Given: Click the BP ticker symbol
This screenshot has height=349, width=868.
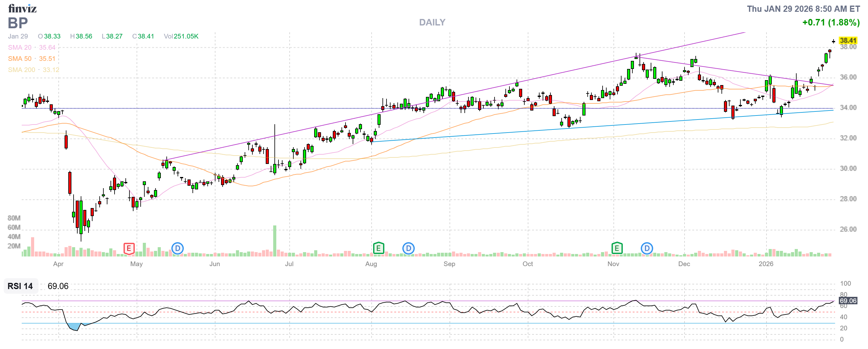Looking at the screenshot, I should 18,23.
